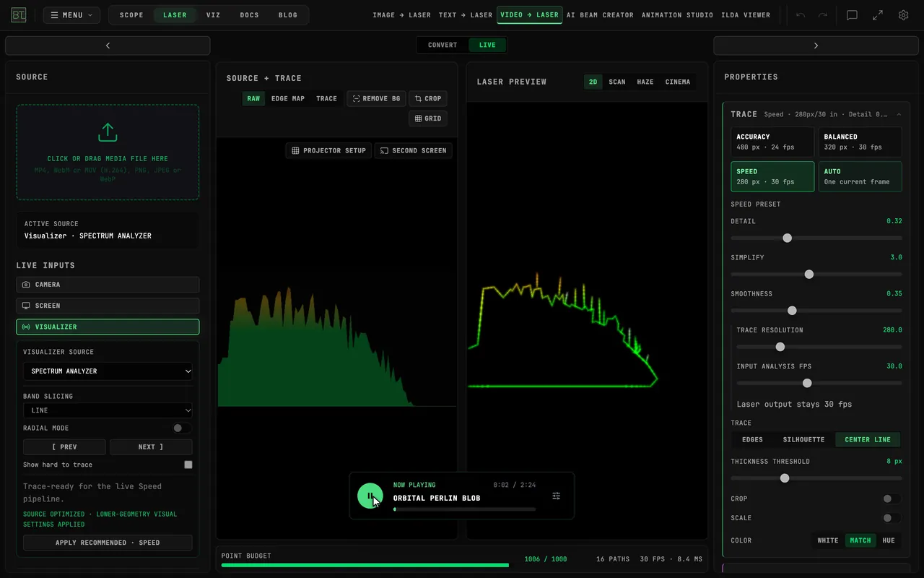Click the upload icon in drop zone
The height and width of the screenshot is (578, 924).
tap(108, 132)
